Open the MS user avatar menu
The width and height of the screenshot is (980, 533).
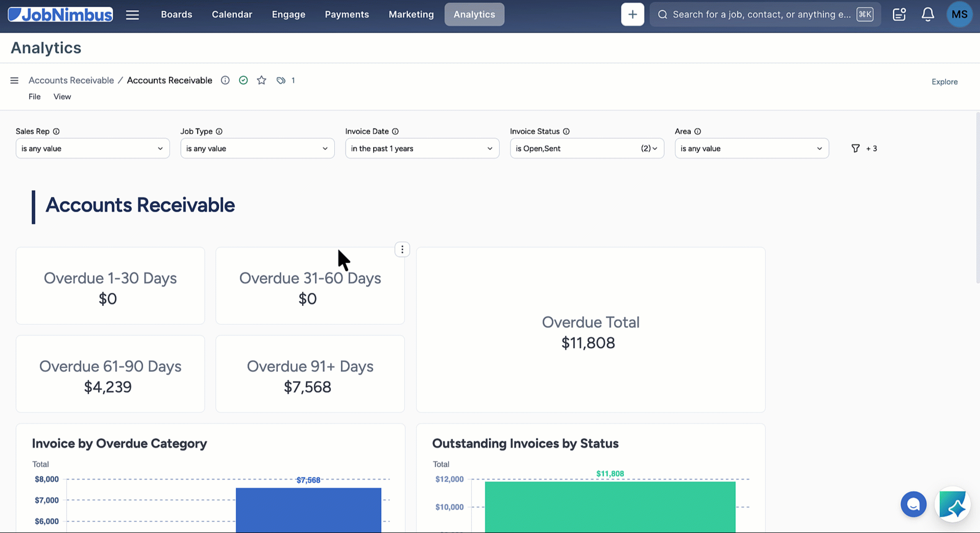pos(959,14)
